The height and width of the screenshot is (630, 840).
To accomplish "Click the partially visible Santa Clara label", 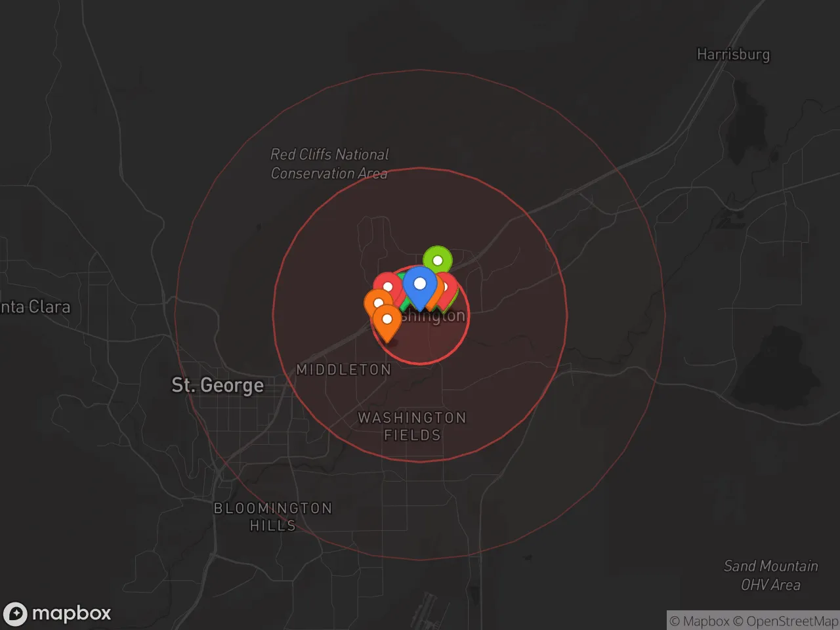I will coord(35,306).
